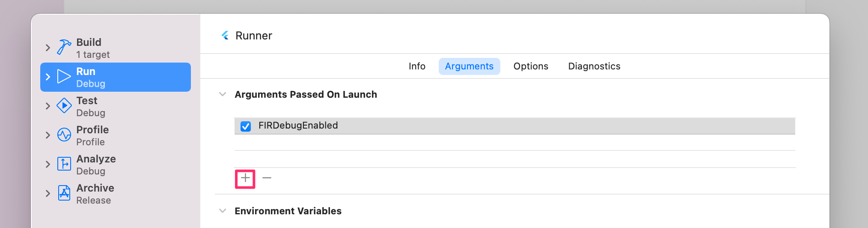
Task: Switch to the Info tab
Action: [417, 66]
